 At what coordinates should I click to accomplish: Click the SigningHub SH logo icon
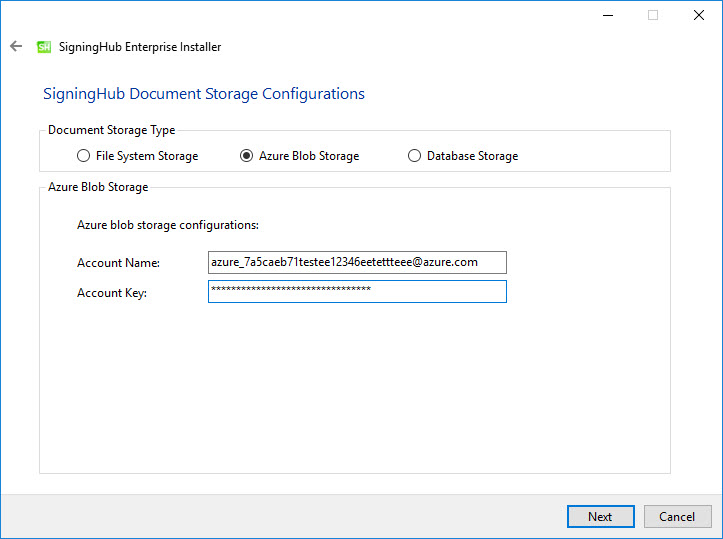point(44,47)
